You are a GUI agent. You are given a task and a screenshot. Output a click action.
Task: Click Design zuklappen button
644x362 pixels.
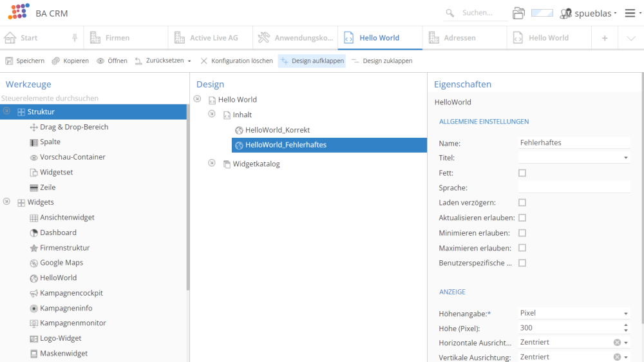click(382, 61)
